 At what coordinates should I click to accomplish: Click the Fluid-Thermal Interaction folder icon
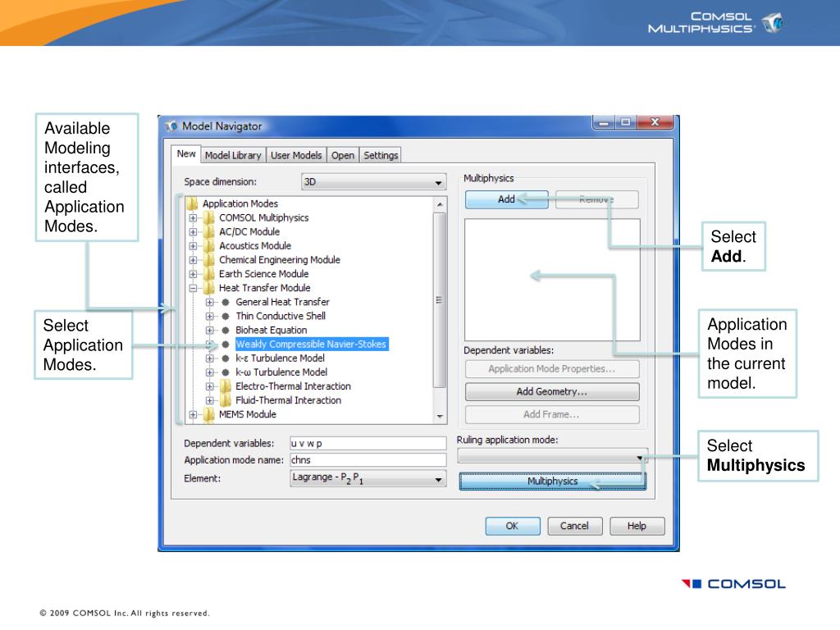coord(226,400)
